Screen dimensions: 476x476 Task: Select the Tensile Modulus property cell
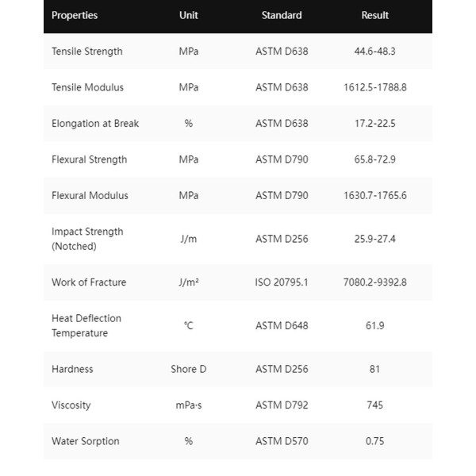pos(87,87)
